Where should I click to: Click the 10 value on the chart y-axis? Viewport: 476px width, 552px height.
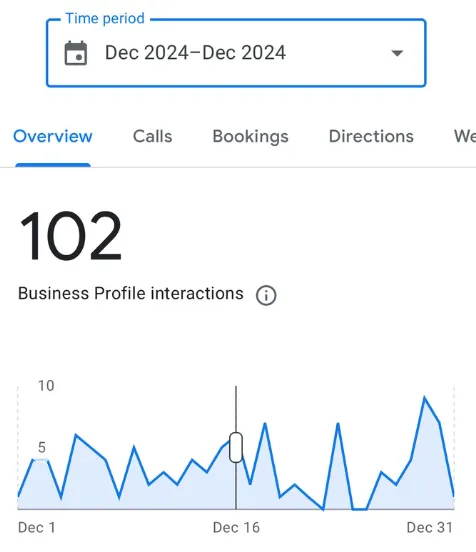[x=46, y=386]
